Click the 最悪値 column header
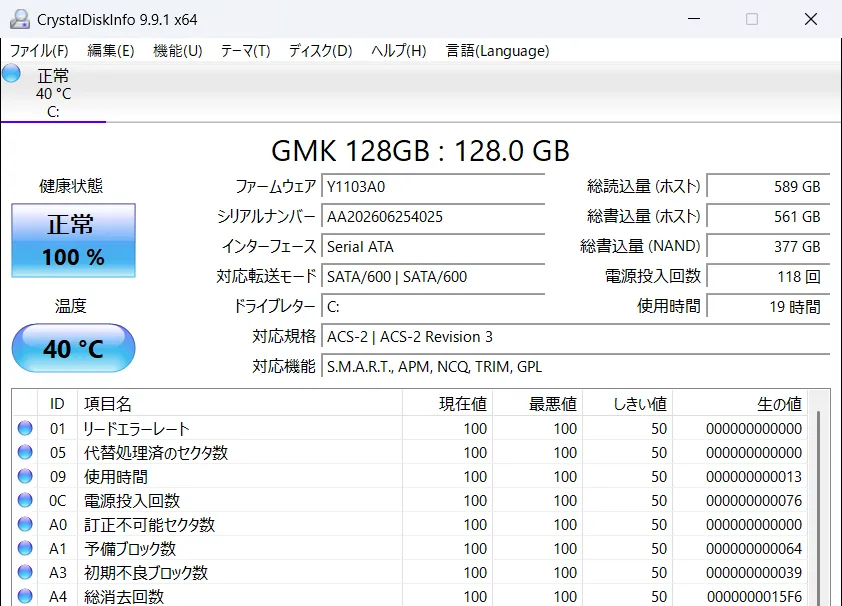842x606 pixels. [538, 404]
